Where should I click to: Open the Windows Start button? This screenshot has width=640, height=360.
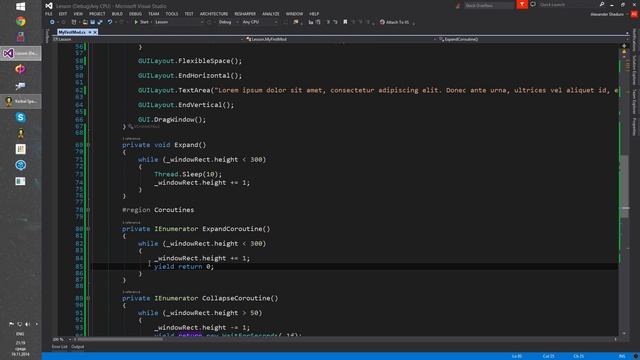tap(20, 6)
